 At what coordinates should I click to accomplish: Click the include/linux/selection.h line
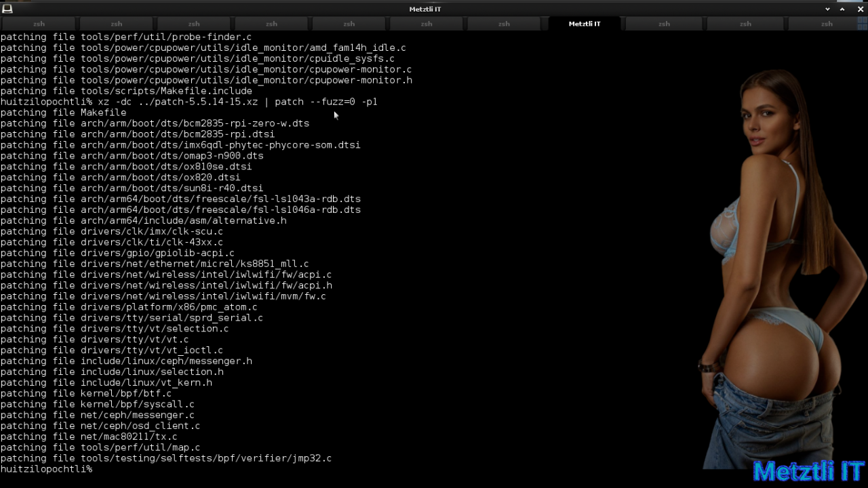[x=112, y=372]
